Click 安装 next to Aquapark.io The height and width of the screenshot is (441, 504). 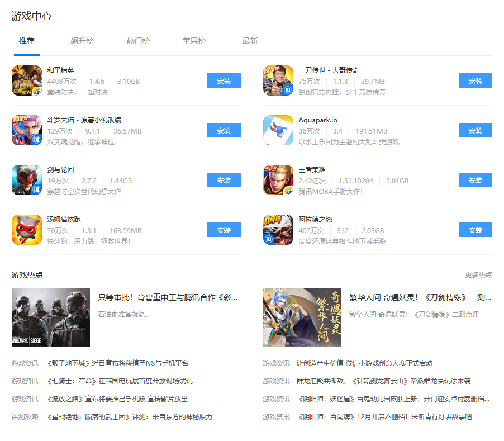point(475,130)
